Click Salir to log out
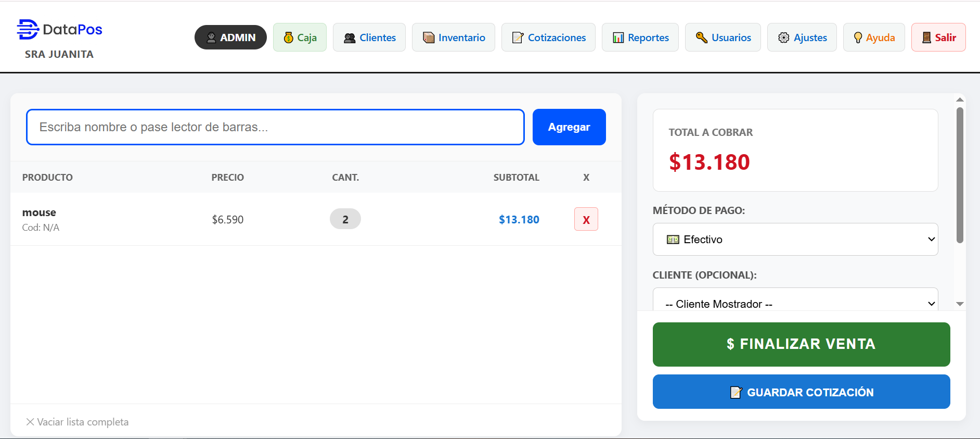The width and height of the screenshot is (980, 439). (938, 37)
